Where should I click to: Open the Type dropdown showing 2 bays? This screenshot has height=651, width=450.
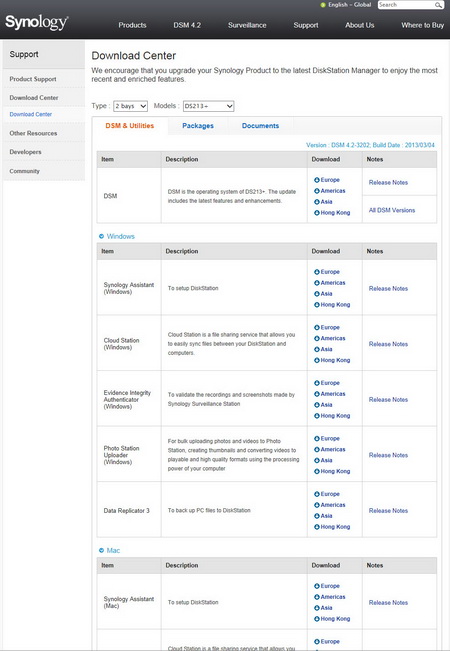click(x=130, y=106)
